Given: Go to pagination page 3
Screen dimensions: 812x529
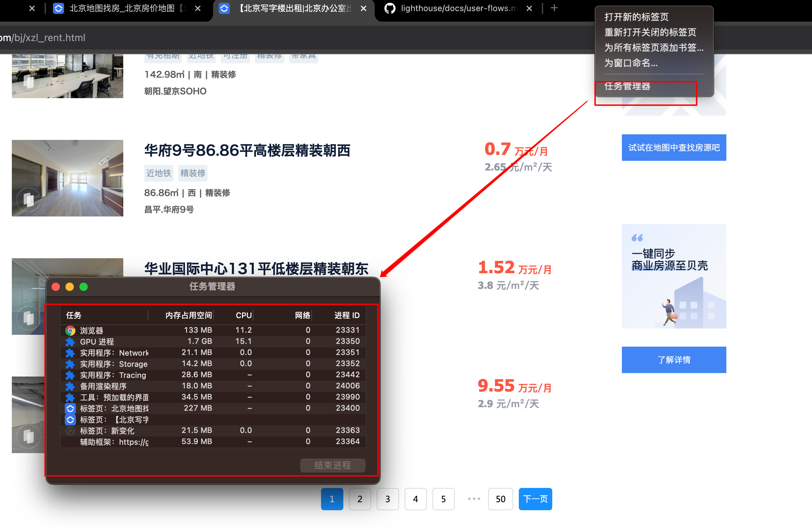Looking at the screenshot, I should tap(388, 499).
